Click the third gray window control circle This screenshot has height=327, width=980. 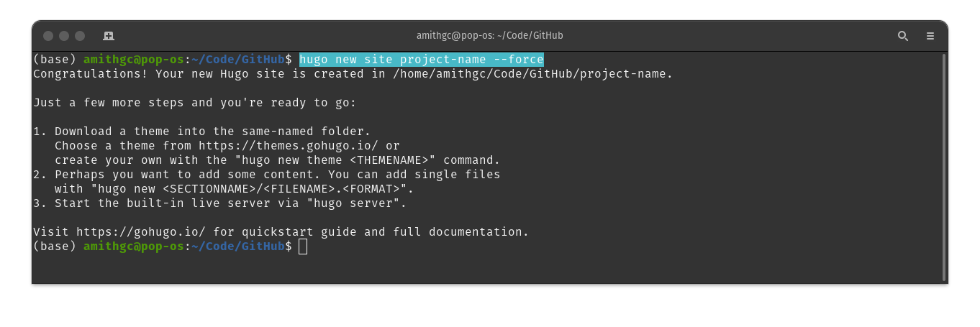[80, 36]
